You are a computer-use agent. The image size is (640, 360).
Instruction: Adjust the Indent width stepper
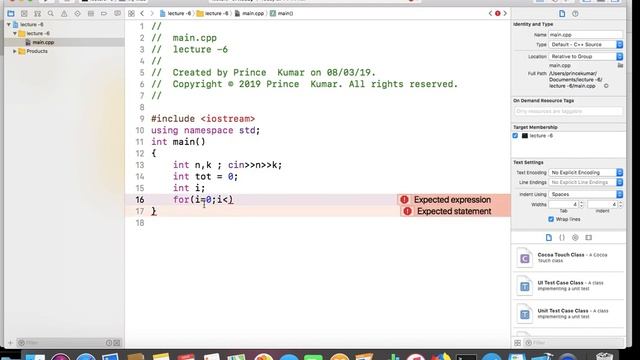(621, 204)
